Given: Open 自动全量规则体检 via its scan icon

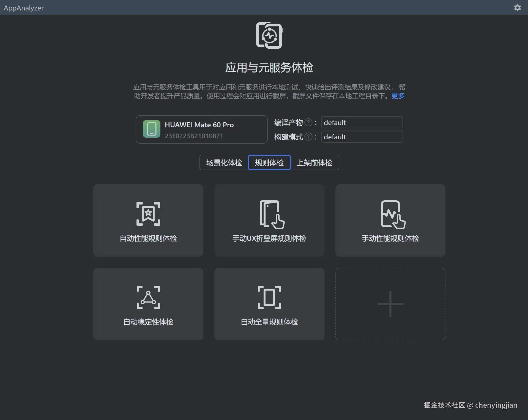Looking at the screenshot, I should point(269,297).
